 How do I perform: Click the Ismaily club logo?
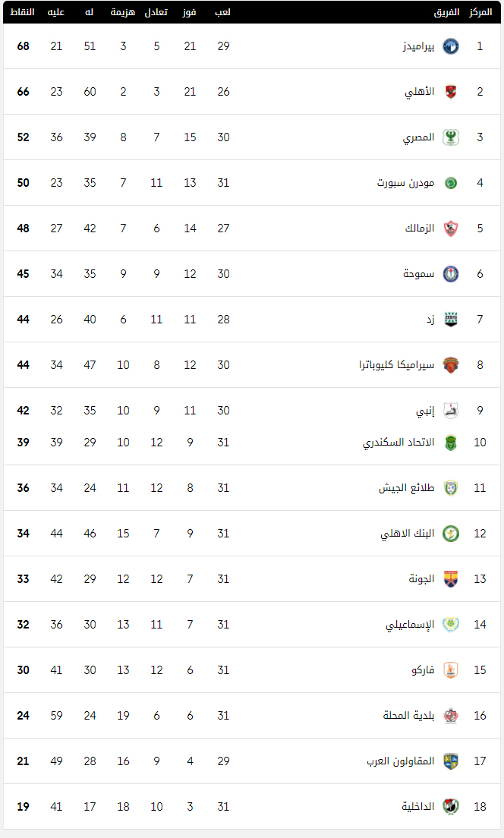pyautogui.click(x=451, y=624)
